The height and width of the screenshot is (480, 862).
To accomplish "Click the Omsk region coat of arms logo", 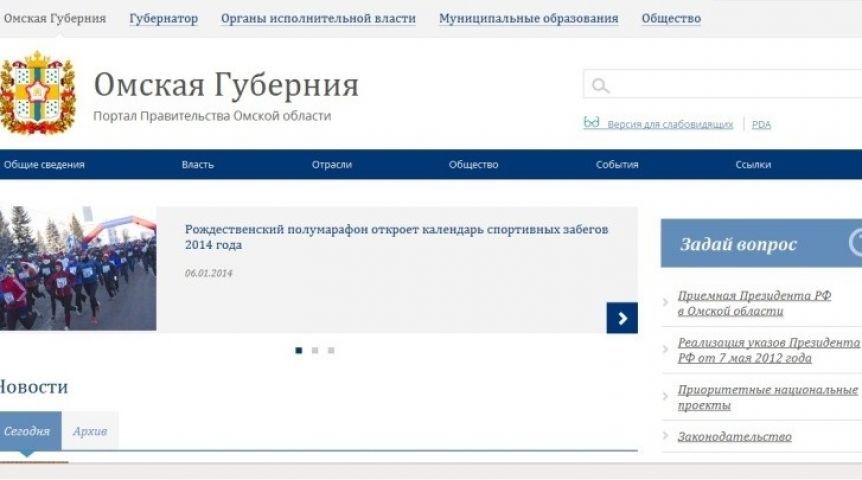I will click(x=37, y=93).
